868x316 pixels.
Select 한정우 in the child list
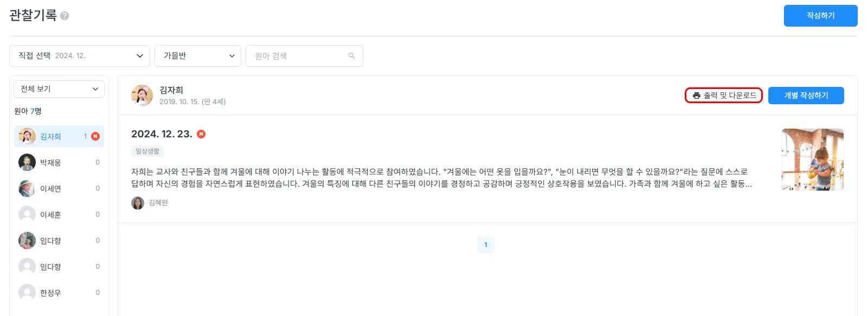[50, 293]
